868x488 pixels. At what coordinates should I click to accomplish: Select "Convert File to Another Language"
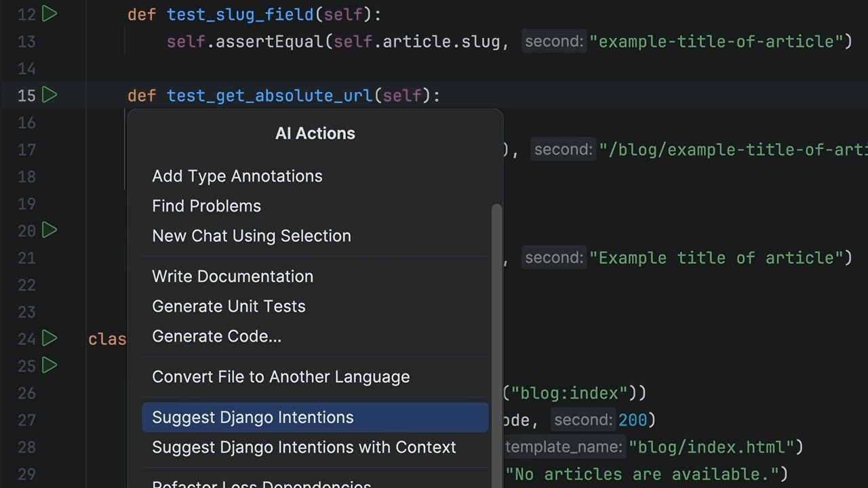[281, 377]
